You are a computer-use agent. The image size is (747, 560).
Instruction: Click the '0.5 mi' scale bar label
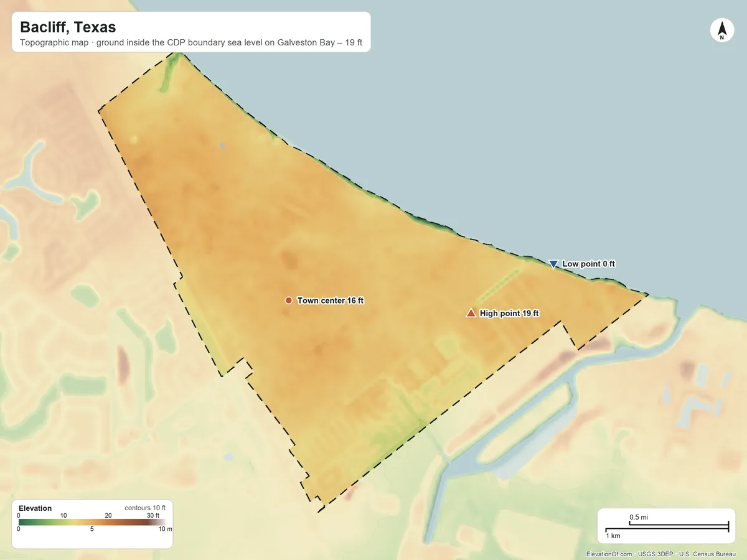pos(639,518)
